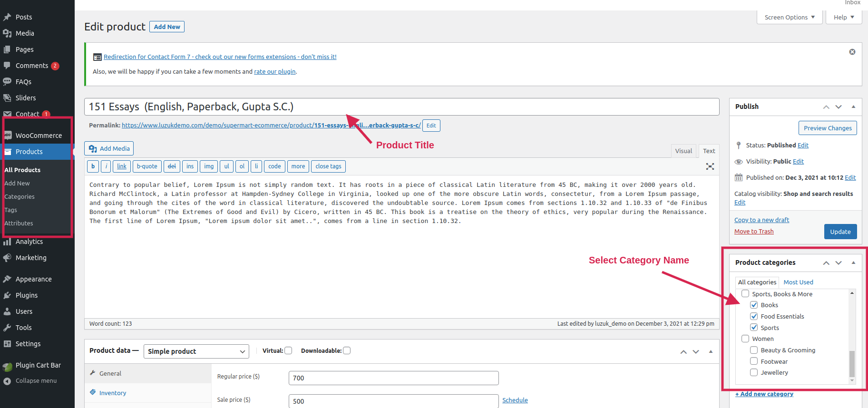
Task: Open the Settings sliders icon
Action: (7, 344)
